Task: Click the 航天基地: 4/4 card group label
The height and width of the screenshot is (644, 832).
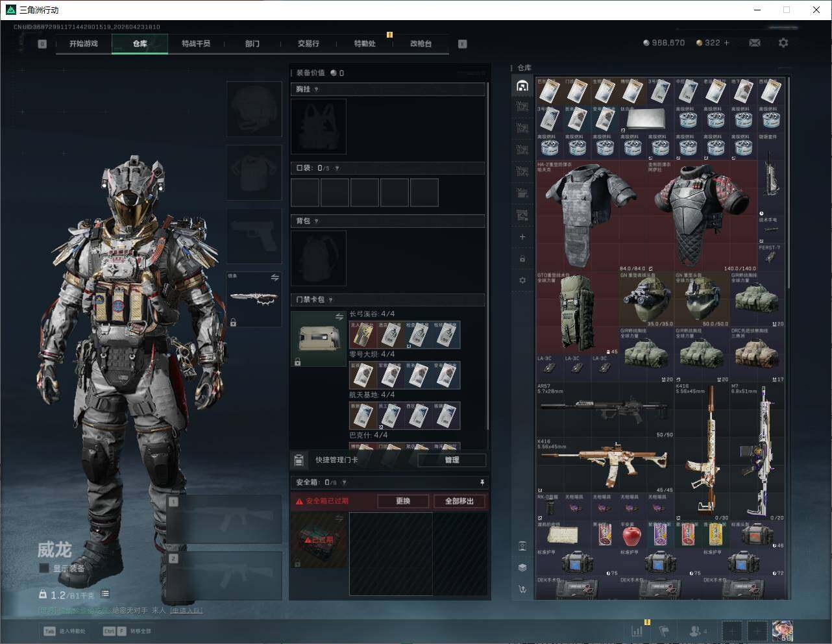Action: 372,395
